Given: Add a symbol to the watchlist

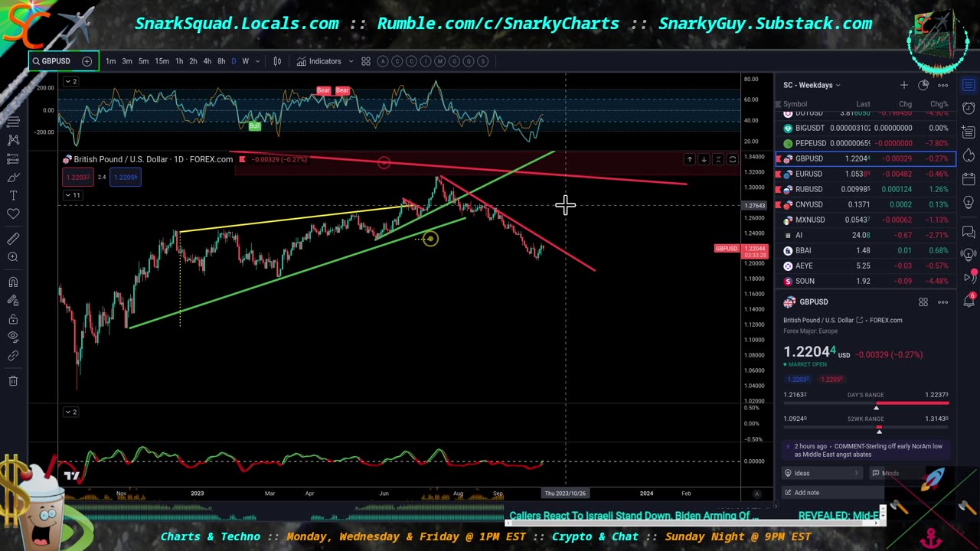Looking at the screenshot, I should tap(904, 85).
